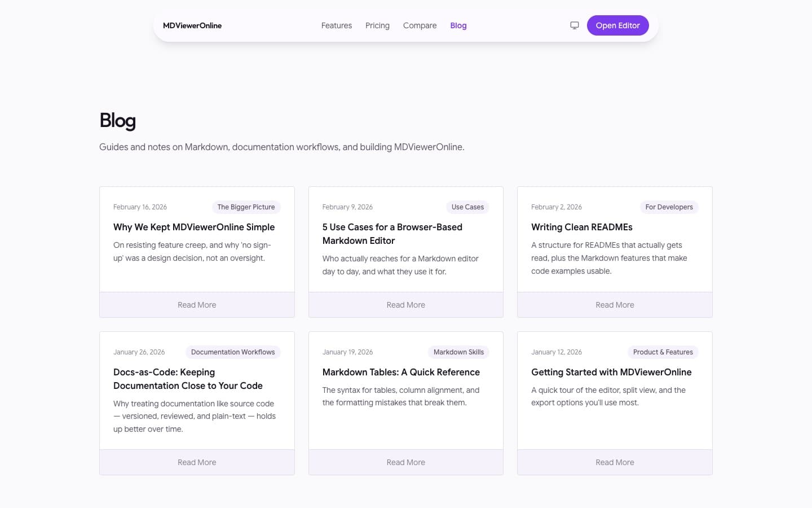The height and width of the screenshot is (508, 812).
Task: Click excerpt 'The syntax for tables, column alignment'
Action: point(401,396)
